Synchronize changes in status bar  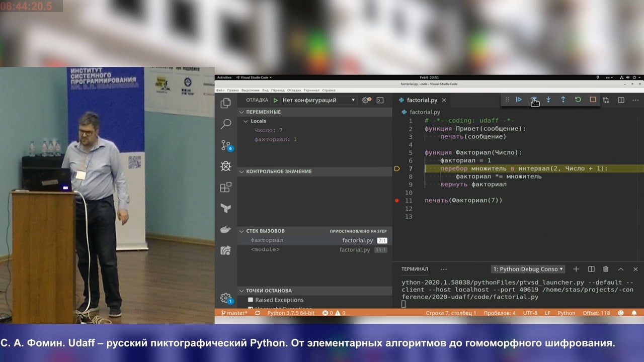[258, 313]
